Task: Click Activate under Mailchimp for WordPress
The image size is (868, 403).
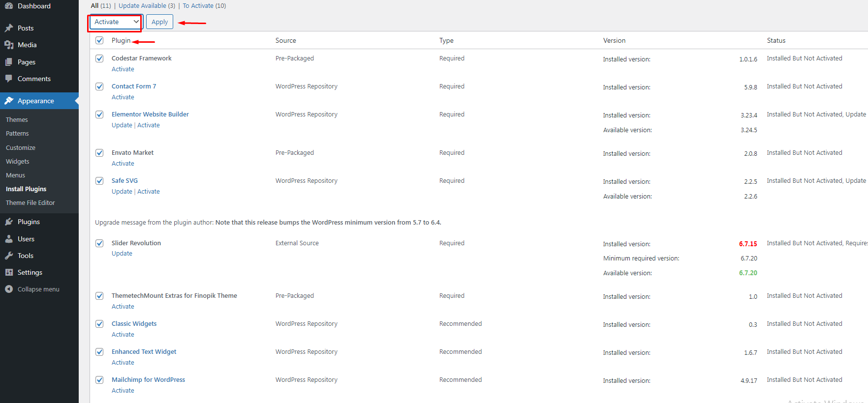Action: click(123, 391)
